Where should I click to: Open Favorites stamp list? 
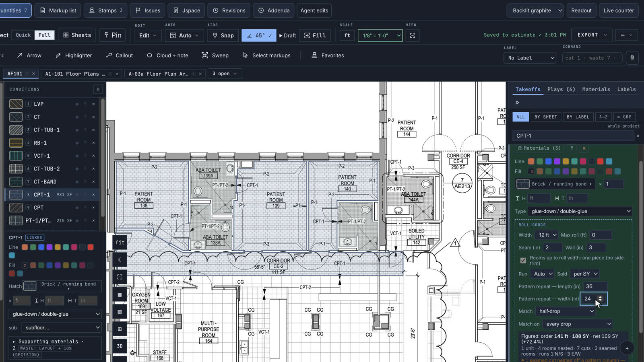click(x=328, y=56)
